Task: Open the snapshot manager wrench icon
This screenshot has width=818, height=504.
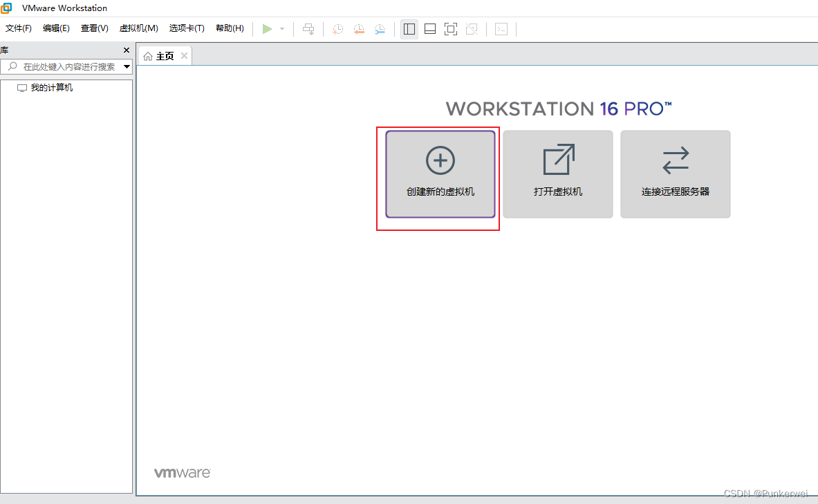Action: pos(380,29)
